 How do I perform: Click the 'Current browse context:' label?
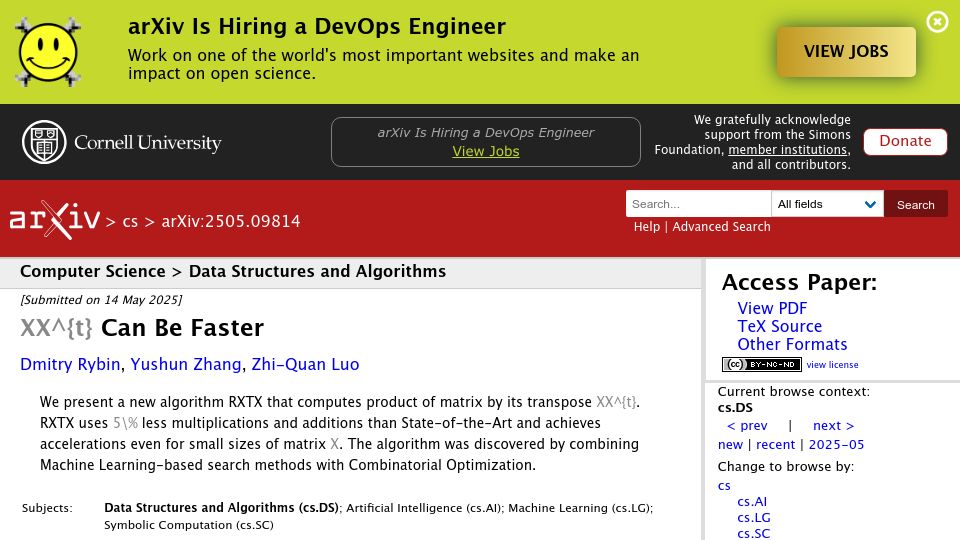793,392
